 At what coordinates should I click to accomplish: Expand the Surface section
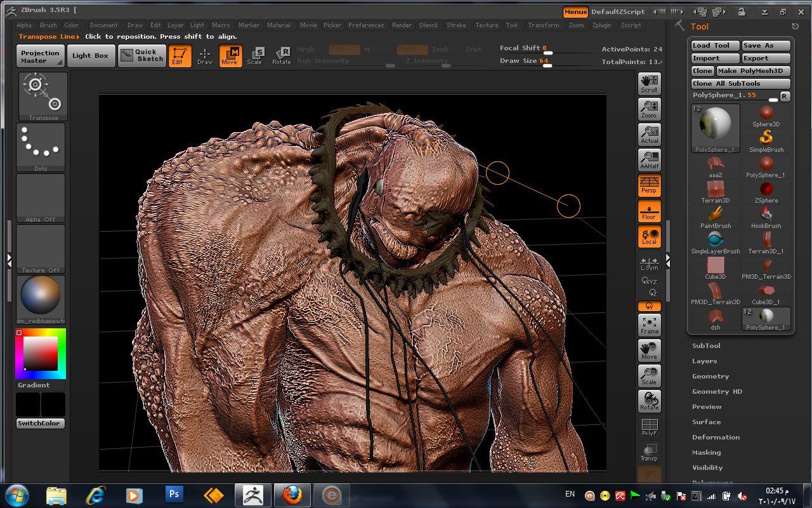click(x=706, y=422)
